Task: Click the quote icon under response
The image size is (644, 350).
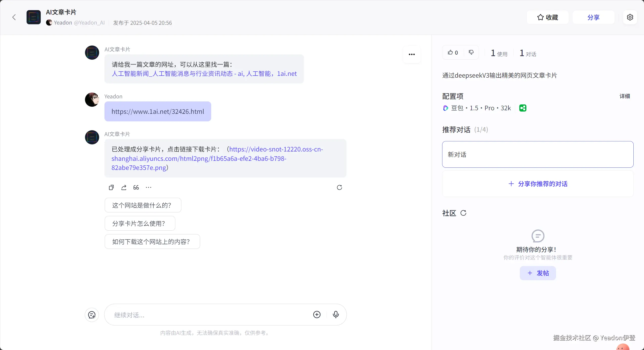Action: coord(136,187)
